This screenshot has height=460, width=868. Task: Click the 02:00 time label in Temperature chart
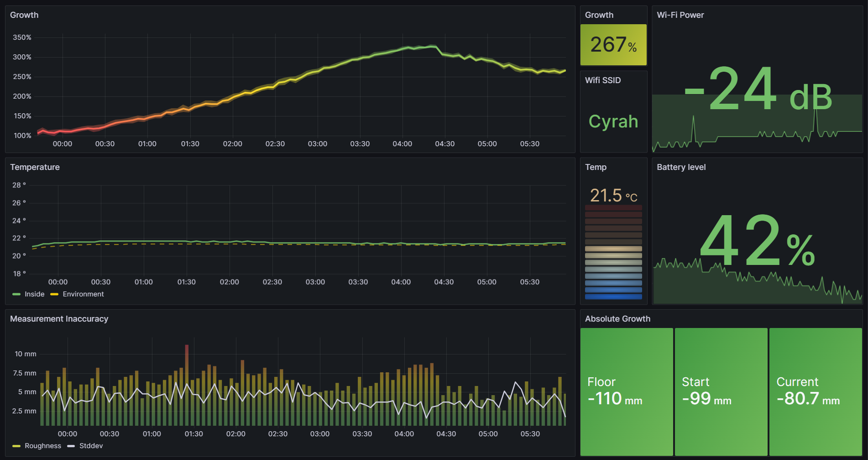[229, 282]
